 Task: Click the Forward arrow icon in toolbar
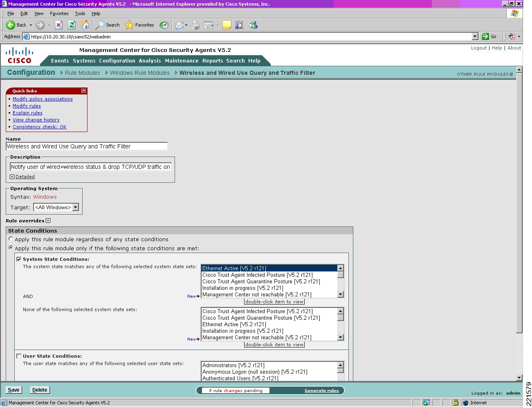40,25
